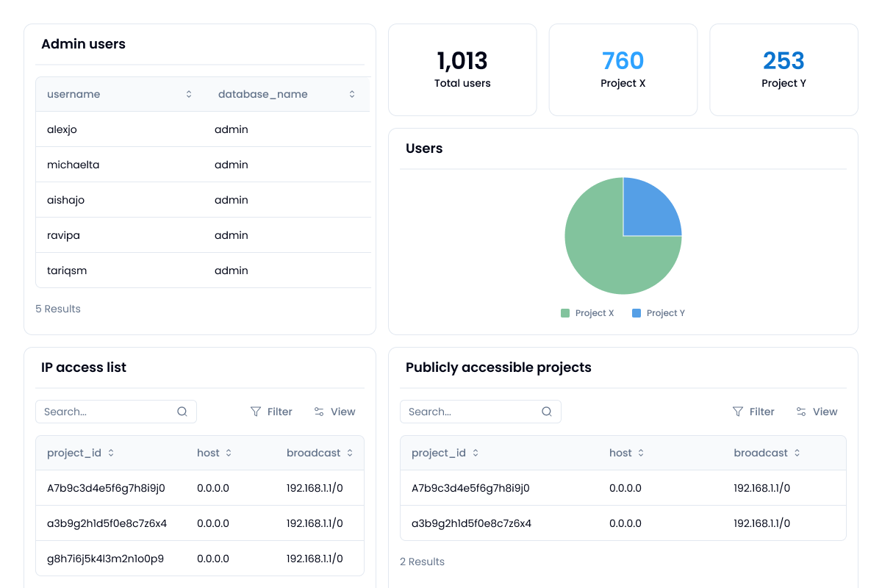Sort the broadcast column in IP access list
Viewport: 882px width, 588px height.
tap(351, 453)
